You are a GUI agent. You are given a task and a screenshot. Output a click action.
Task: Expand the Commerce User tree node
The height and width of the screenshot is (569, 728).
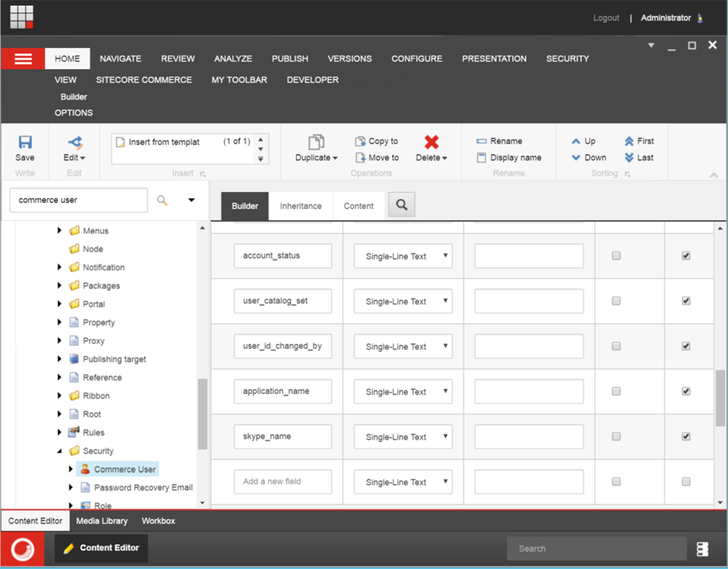click(x=71, y=469)
